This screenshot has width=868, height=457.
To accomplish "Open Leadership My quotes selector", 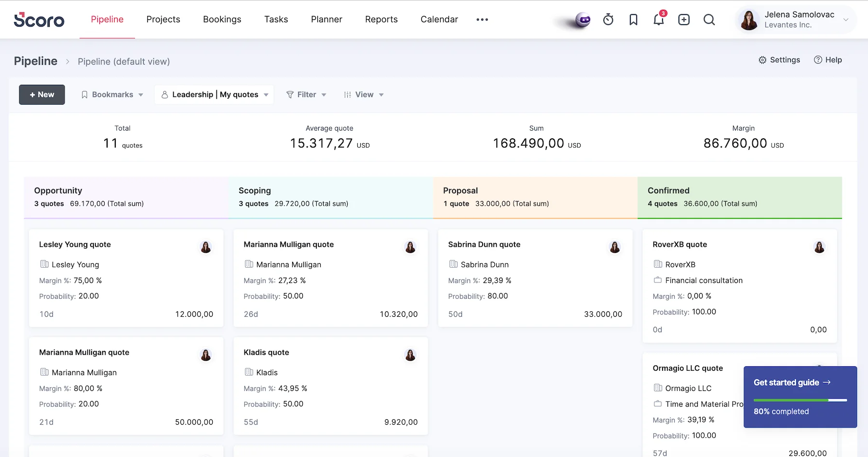I will click(214, 94).
